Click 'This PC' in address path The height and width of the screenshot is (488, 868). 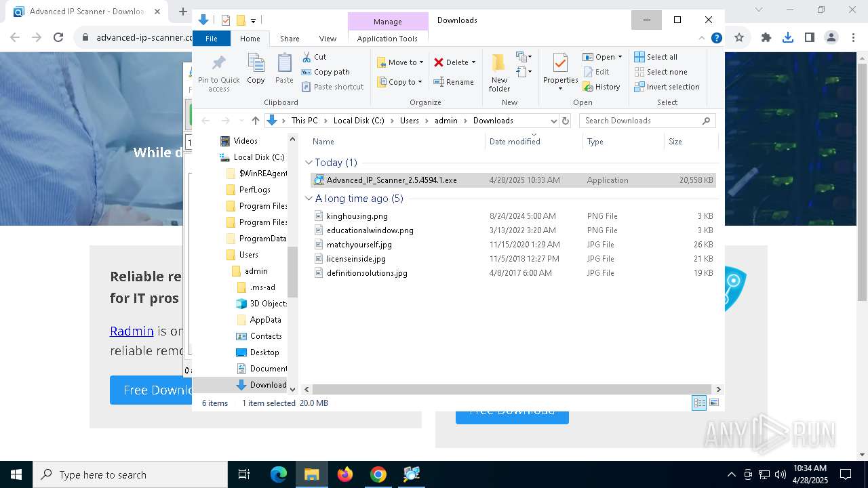tap(304, 121)
